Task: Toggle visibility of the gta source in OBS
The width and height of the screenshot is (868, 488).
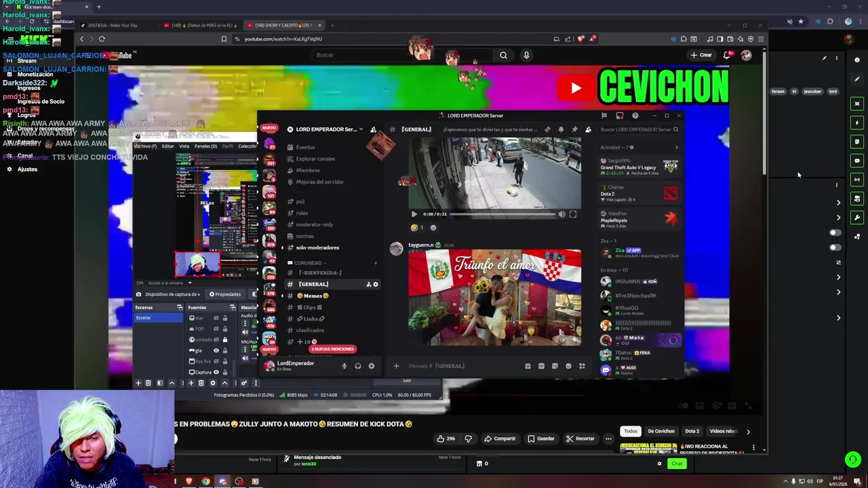Action: click(216, 350)
